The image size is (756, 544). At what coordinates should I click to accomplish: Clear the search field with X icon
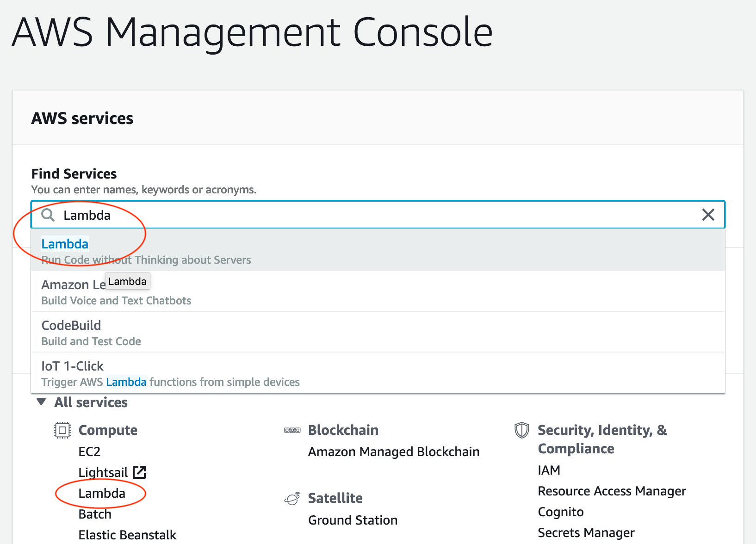point(708,215)
